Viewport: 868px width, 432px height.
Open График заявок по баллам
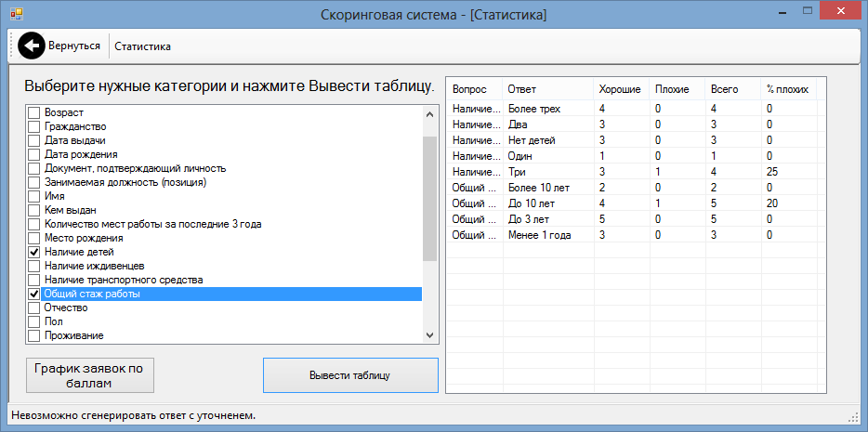click(89, 375)
